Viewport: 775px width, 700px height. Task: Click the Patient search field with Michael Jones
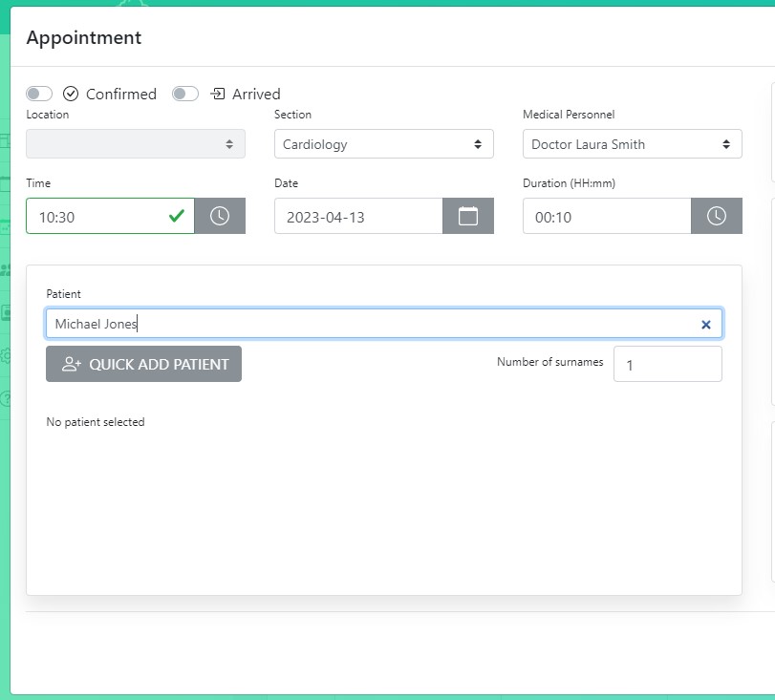373,324
